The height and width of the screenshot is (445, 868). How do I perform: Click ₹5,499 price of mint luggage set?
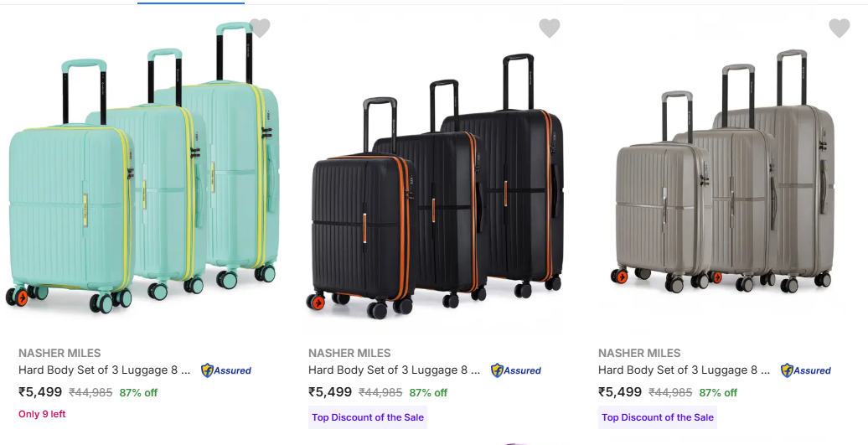40,392
